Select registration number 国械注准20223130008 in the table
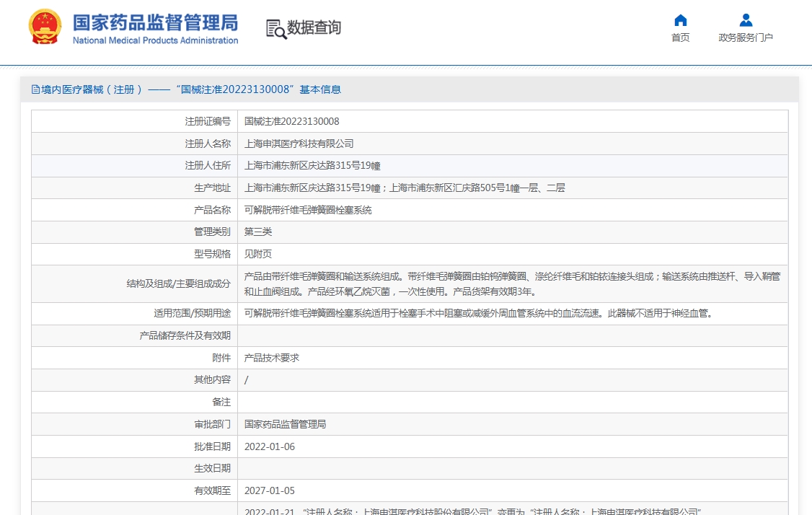The width and height of the screenshot is (812, 515). pos(292,121)
